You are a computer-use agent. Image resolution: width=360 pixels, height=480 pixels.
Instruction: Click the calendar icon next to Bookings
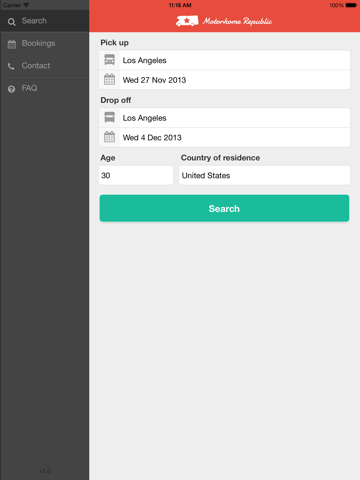(x=12, y=44)
